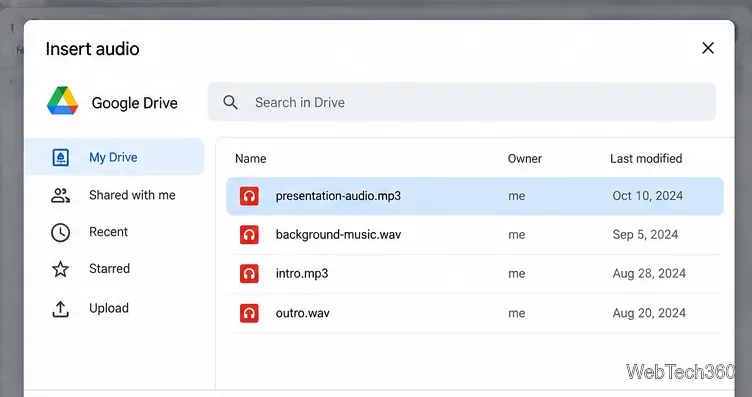
Task: Sort files by the Name column
Action: click(x=250, y=159)
